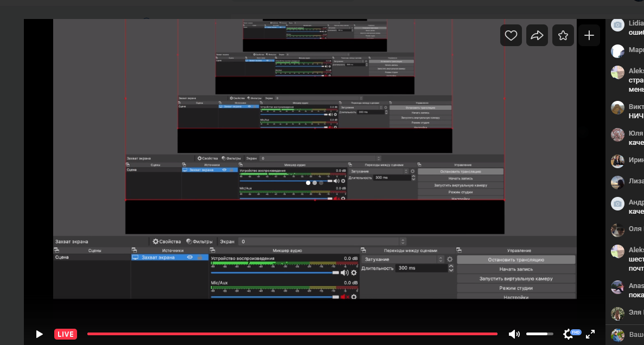Click the plus icon on the video overlay
Viewport: 644px width, 345px height.
click(x=589, y=35)
